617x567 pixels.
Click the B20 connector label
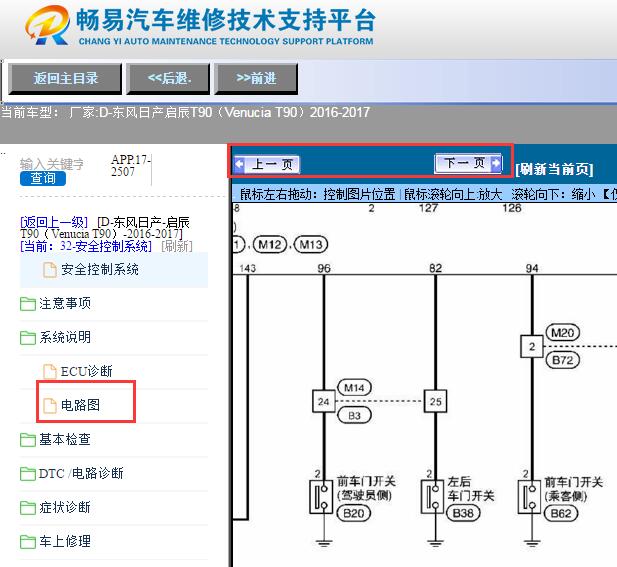pyautogui.click(x=353, y=513)
